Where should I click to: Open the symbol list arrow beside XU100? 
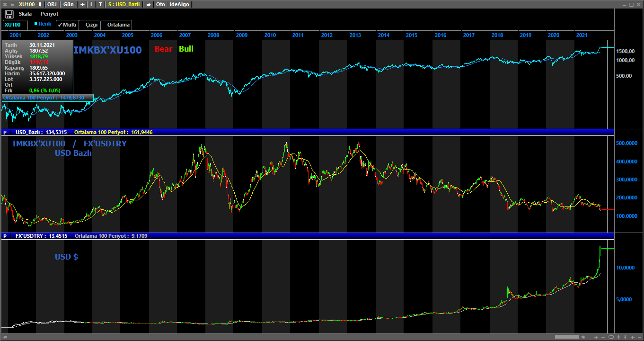pyautogui.click(x=40, y=4)
